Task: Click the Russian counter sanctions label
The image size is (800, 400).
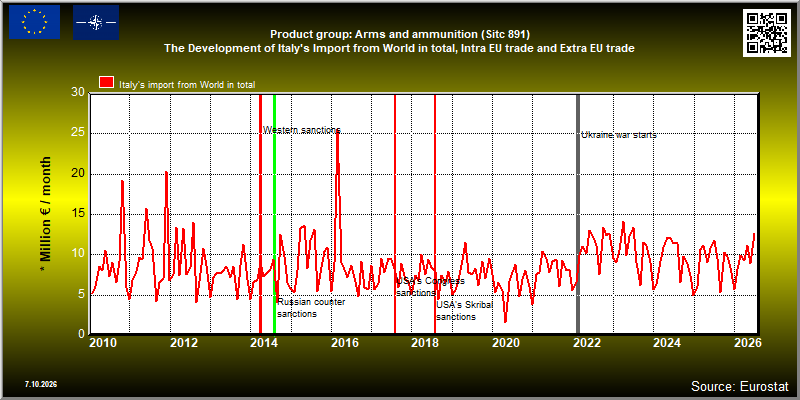Action: pyautogui.click(x=311, y=308)
